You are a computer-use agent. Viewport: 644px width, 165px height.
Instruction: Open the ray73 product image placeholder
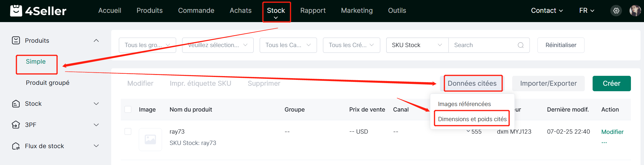click(150, 139)
